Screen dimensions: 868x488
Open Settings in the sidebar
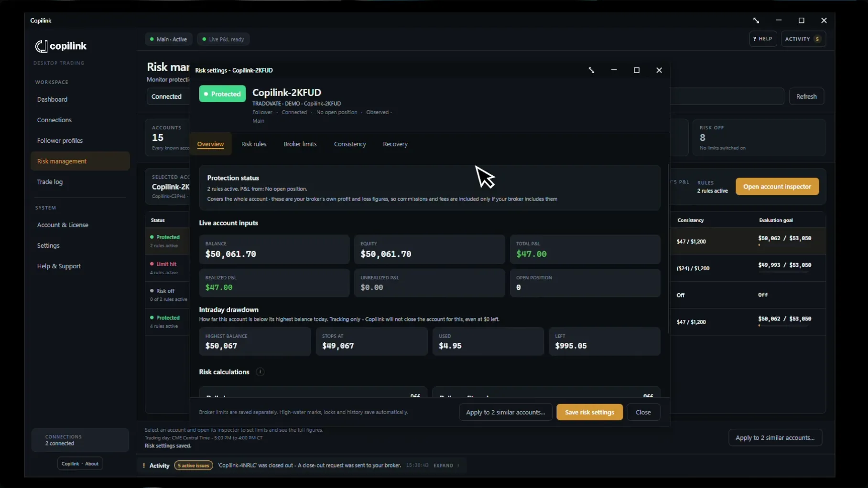[80, 245]
